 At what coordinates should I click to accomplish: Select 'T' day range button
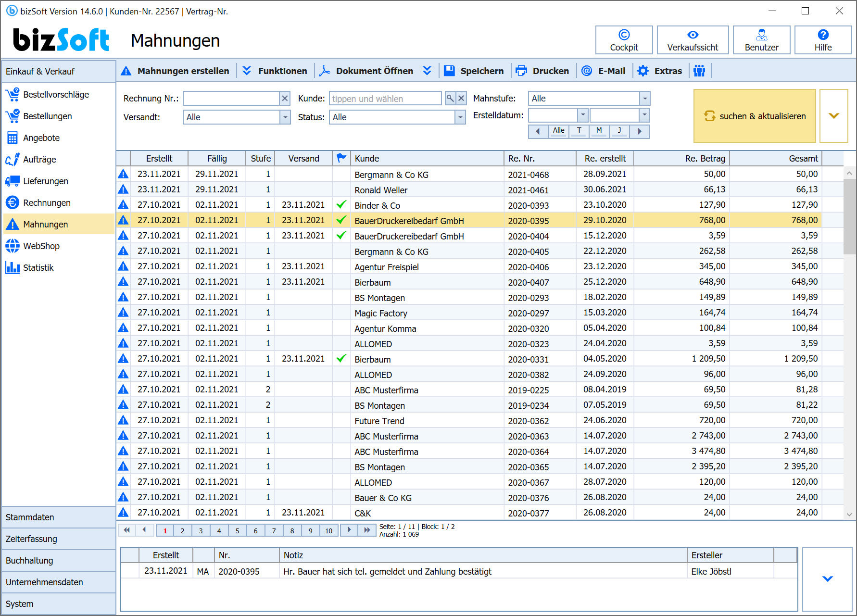tap(579, 131)
